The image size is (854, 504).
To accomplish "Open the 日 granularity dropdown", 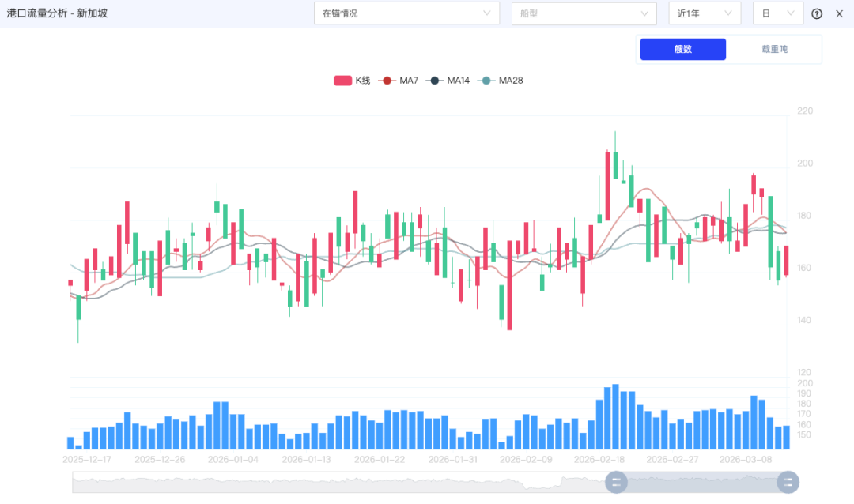I will 778,13.
